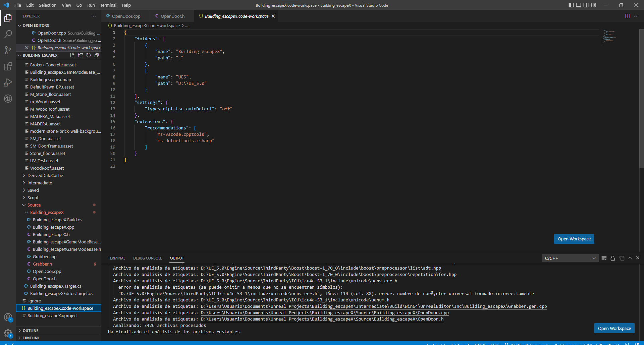
Task: Toggle the Primary Side Bar visibility
Action: click(x=571, y=5)
